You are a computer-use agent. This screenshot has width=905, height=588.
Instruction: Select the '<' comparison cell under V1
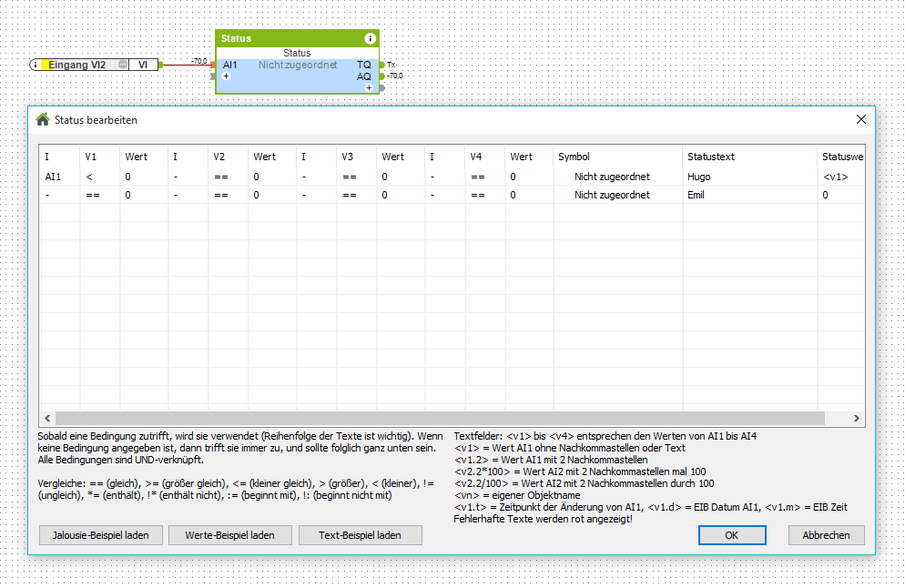tap(100, 177)
